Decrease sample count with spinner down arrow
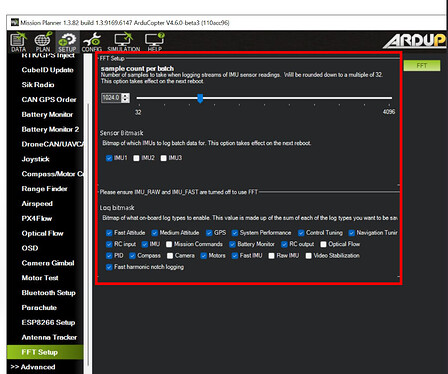 pos(125,100)
